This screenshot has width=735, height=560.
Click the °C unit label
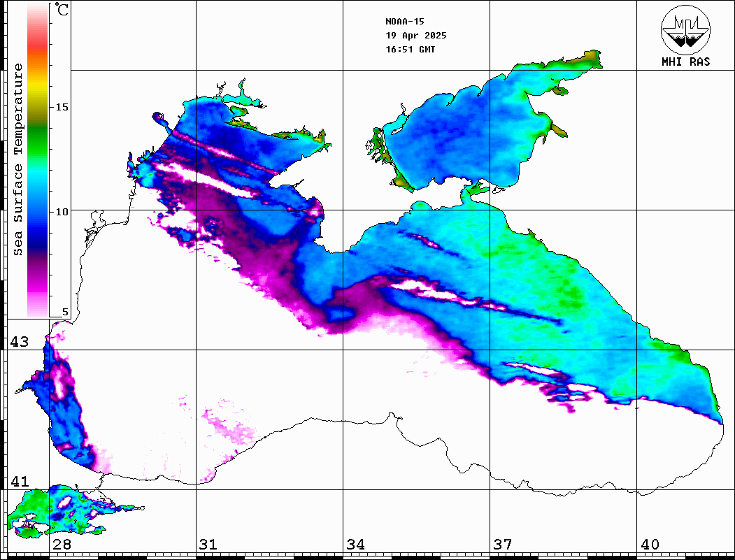point(61,9)
